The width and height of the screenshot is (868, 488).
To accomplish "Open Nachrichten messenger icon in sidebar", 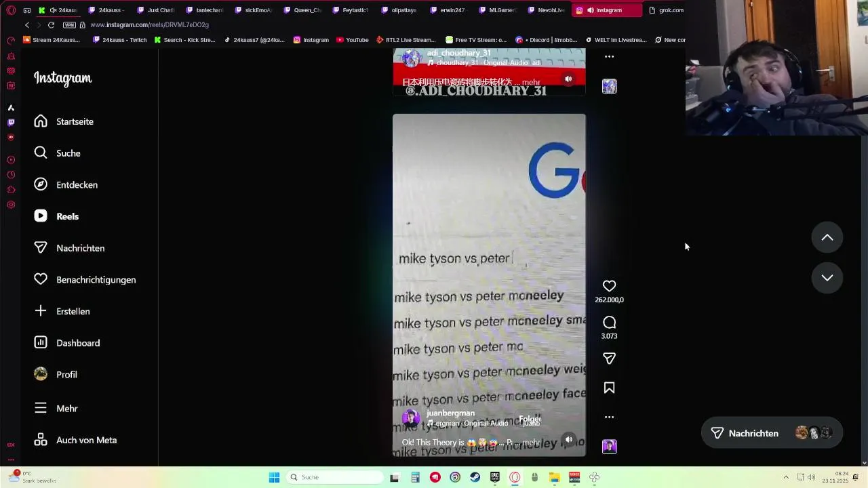I will pos(41,248).
